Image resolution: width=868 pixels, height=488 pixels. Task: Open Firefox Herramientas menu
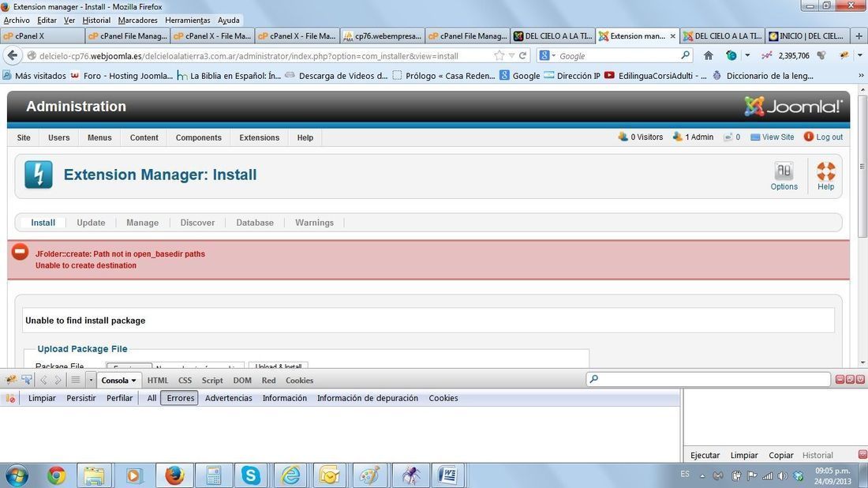point(188,20)
